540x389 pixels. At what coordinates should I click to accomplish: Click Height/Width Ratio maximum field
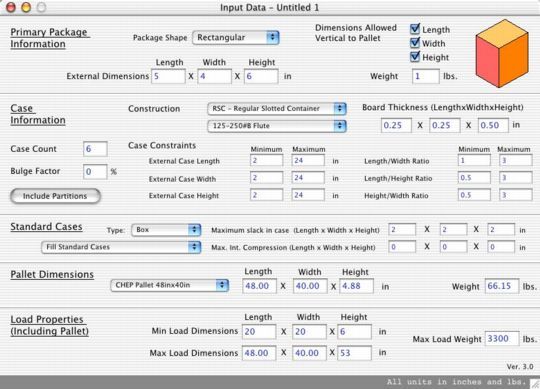[x=516, y=195]
